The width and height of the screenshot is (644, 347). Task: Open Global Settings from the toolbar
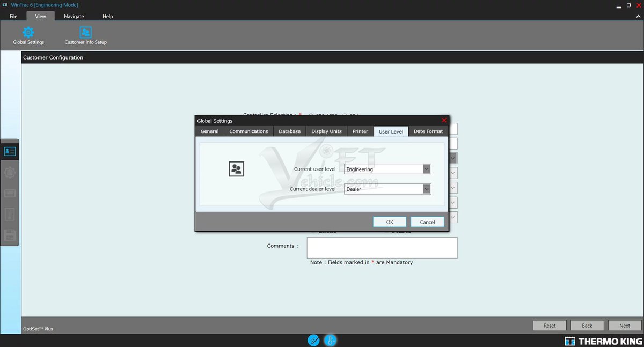coord(28,35)
